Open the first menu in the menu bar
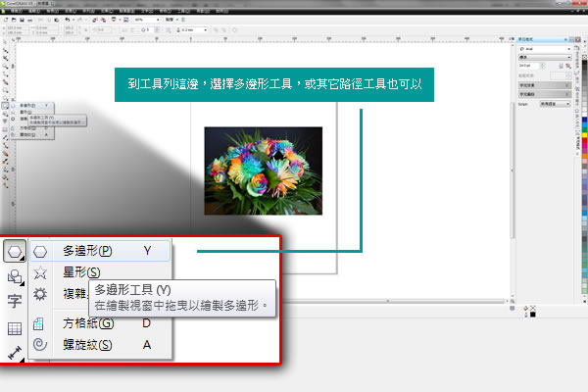Image resolution: width=588 pixels, height=392 pixels. pyautogui.click(x=17, y=11)
